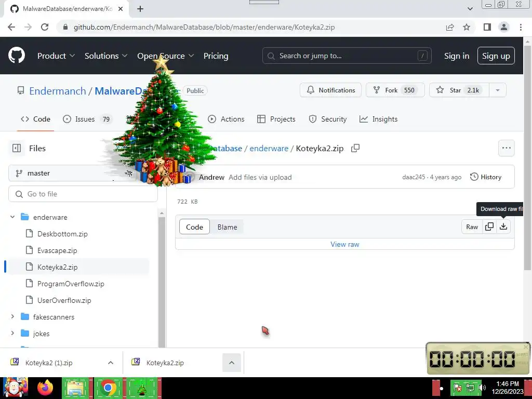Download the raw file icon
Image resolution: width=532 pixels, height=399 pixels.
(503, 227)
